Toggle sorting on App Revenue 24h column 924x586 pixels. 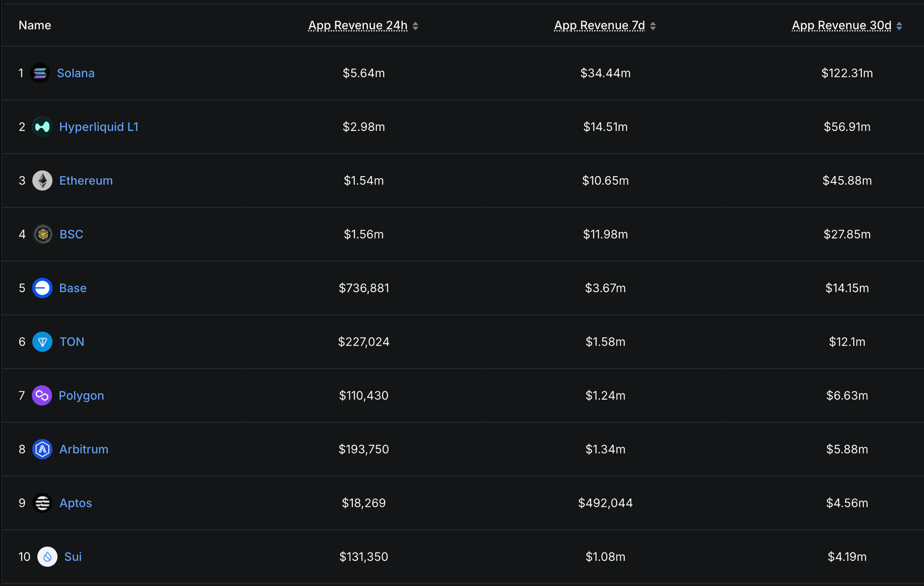(x=358, y=25)
